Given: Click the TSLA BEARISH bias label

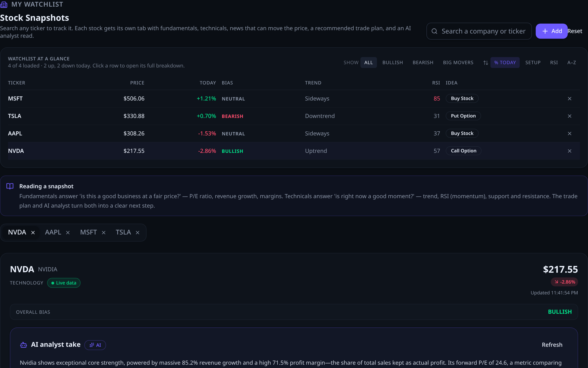Looking at the screenshot, I should coord(232,116).
